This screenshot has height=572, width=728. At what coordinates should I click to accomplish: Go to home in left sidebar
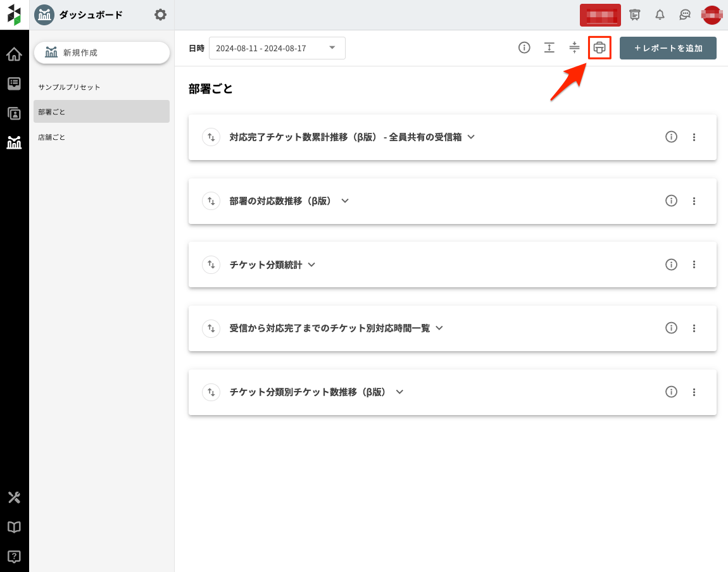tap(14, 54)
